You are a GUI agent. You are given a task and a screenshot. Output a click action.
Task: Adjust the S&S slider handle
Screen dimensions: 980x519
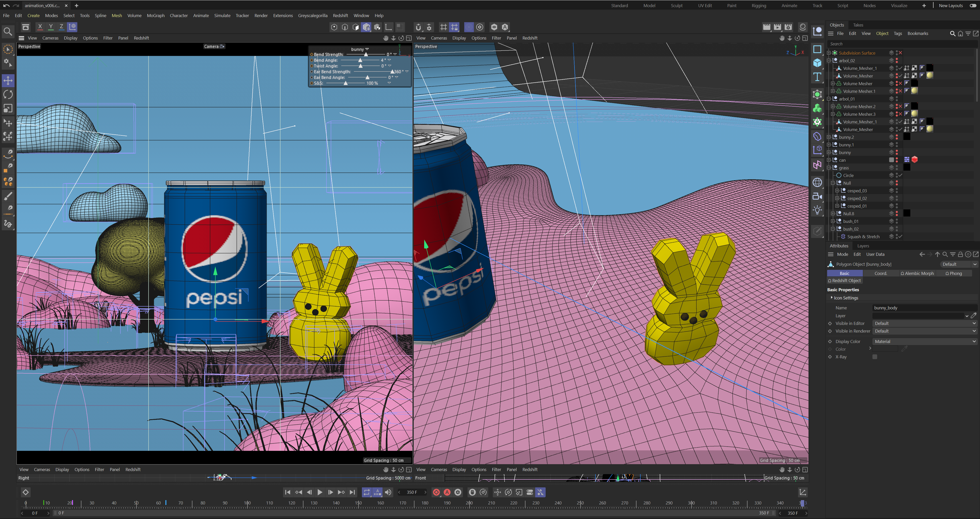[x=346, y=83]
